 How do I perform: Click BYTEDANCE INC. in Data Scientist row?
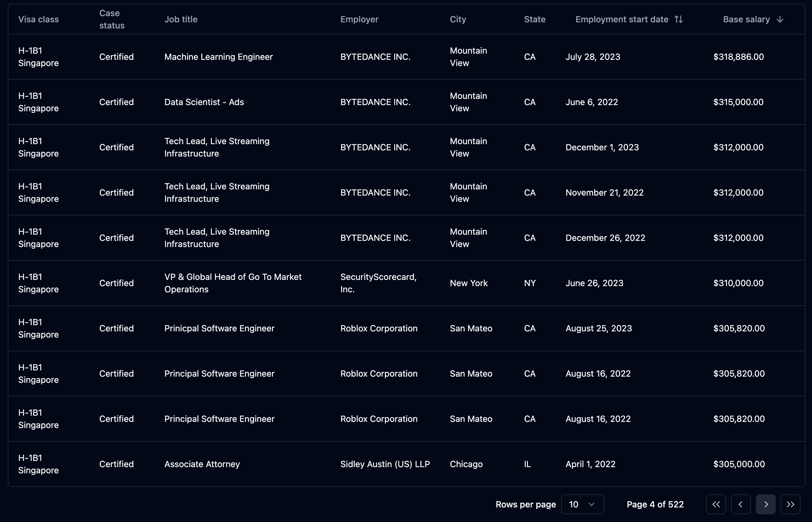(x=375, y=102)
